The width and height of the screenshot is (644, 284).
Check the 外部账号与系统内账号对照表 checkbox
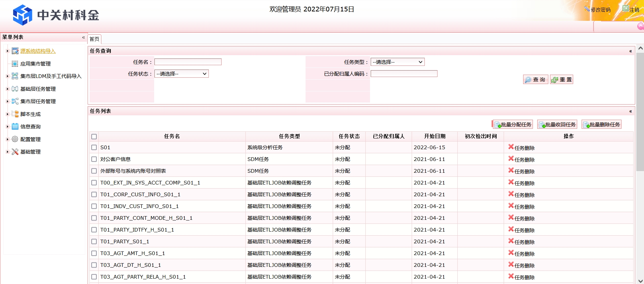94,171
